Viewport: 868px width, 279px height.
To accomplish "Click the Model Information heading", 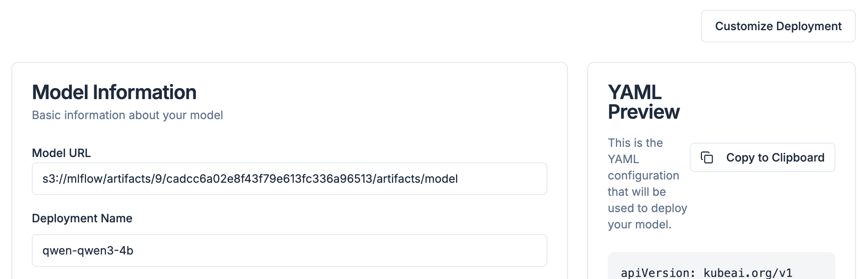I will 114,92.
